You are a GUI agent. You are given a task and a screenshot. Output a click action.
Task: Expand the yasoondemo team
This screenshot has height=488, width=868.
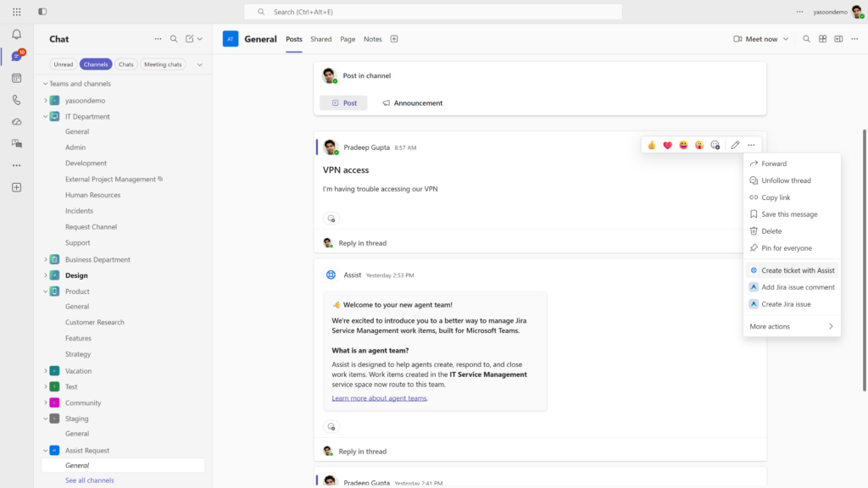coord(46,101)
